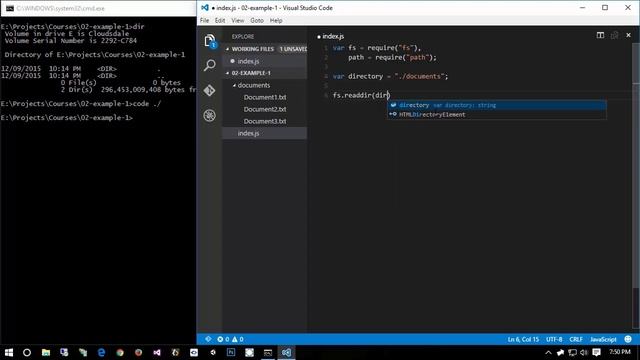Open the Git view in activity bar
This screenshot has width=640, height=360.
tap(209, 90)
